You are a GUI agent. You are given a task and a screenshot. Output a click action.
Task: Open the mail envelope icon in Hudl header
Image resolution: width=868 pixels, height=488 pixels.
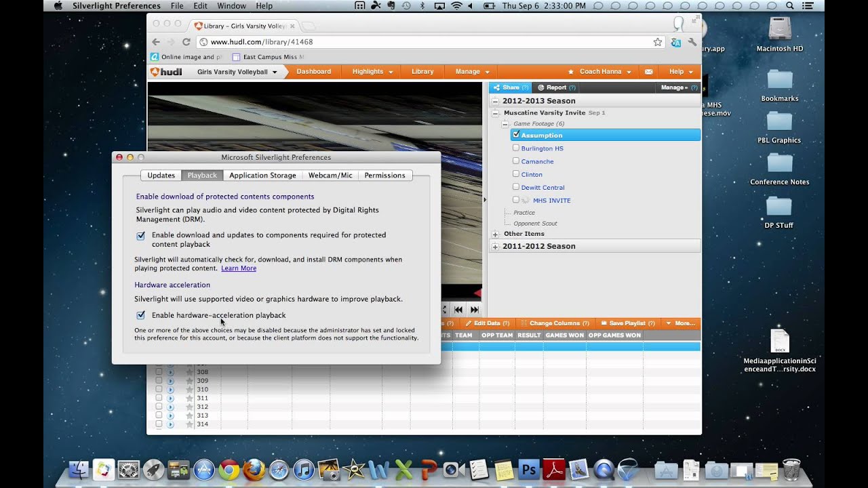[648, 72]
